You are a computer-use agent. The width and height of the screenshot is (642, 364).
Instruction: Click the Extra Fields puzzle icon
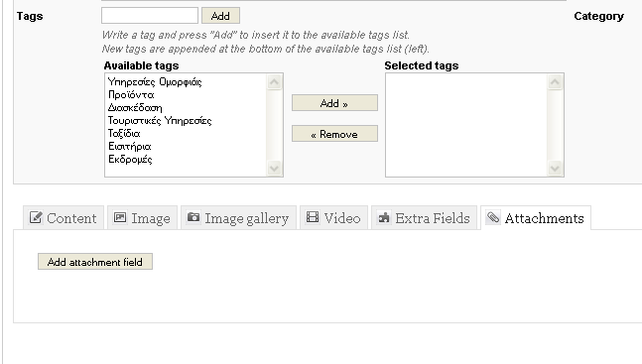pyautogui.click(x=384, y=217)
